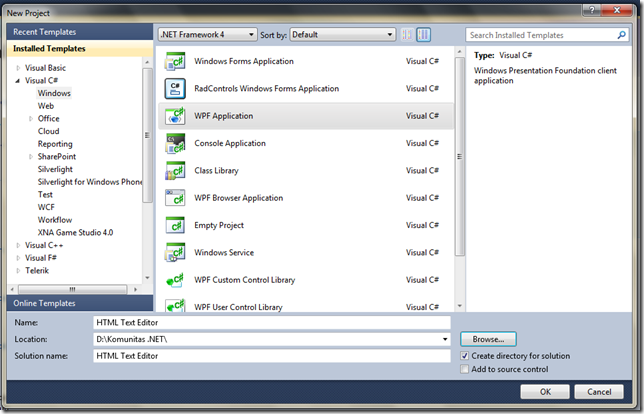Click the Name input field
This screenshot has height=414, width=644.
pyautogui.click(x=271, y=322)
